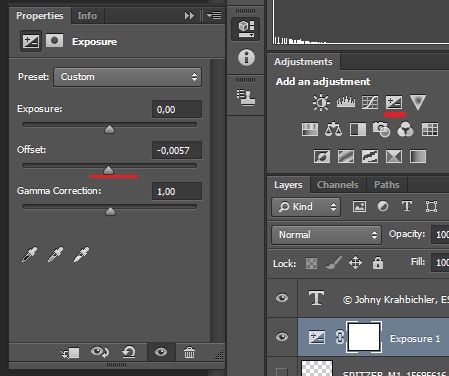Reset adjustment to defaults icon
This screenshot has width=449, height=376.
[x=129, y=352]
